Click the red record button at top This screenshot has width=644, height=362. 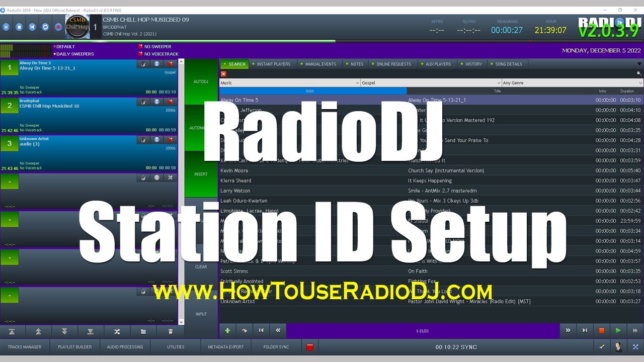[x=58, y=27]
